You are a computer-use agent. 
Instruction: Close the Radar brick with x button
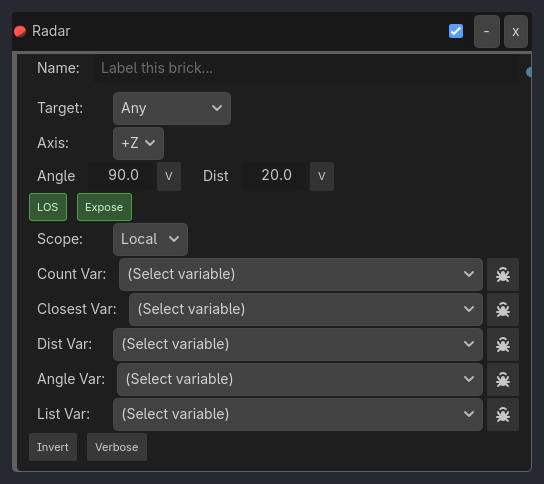516,32
